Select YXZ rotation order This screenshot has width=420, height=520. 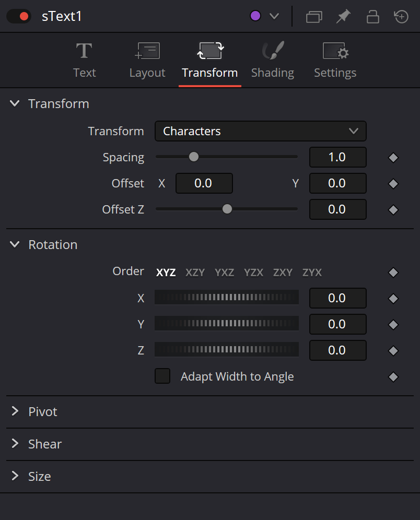[x=224, y=273]
